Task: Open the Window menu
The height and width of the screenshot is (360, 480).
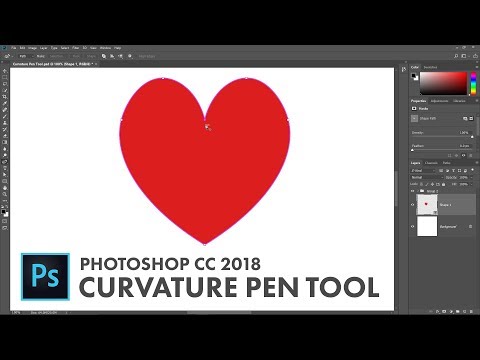Action: 105,48
